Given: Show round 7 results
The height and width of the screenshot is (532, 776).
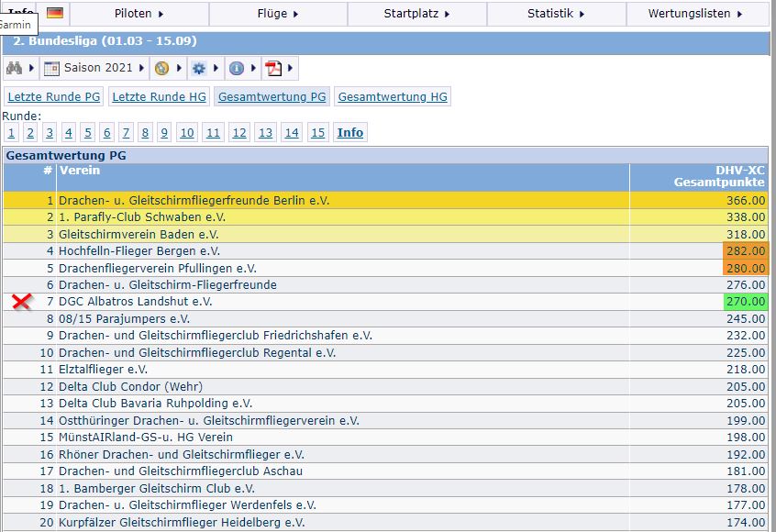Looking at the screenshot, I should (126, 133).
